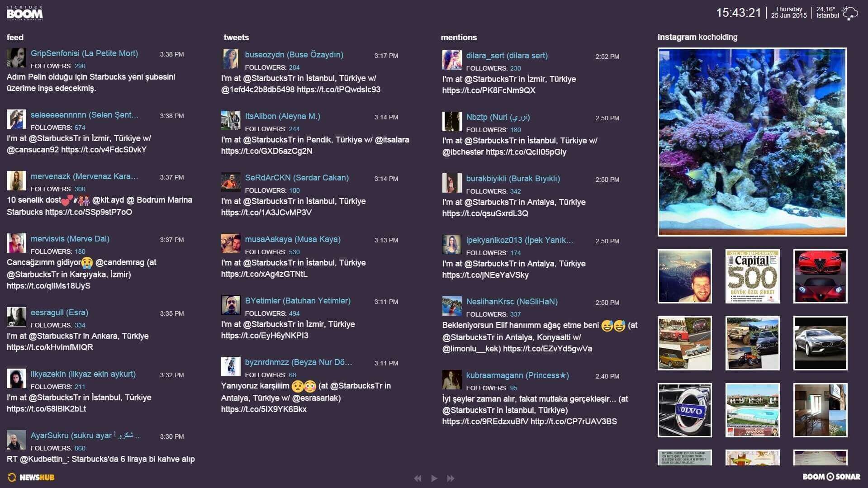Open SeRdArCKN's profile avatar
The image size is (868, 488).
(231, 183)
